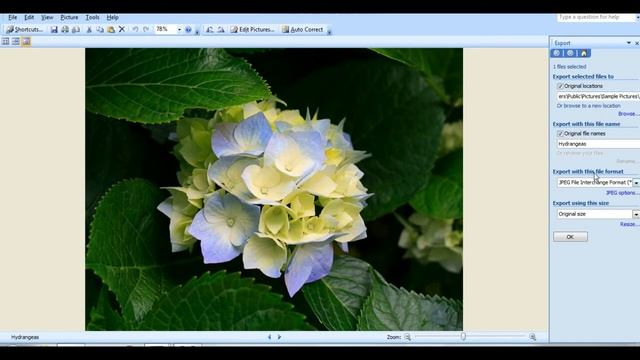
Task: Open the Edit menu
Action: point(29,18)
